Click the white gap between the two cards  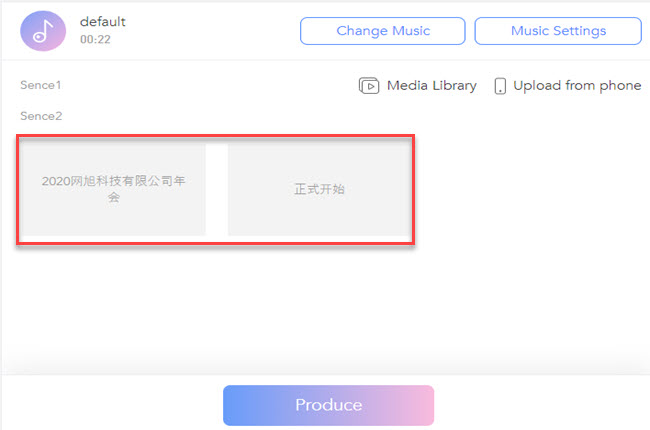[217, 189]
